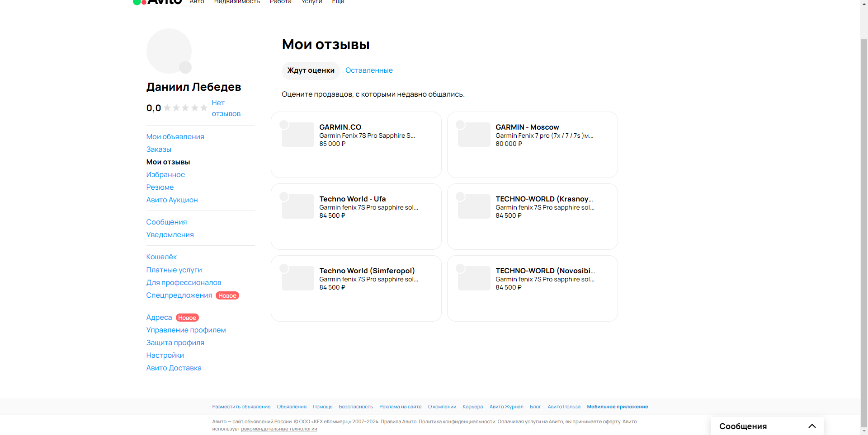Open Недвижимость in the top navigation
868x435 pixels.
(x=237, y=2)
